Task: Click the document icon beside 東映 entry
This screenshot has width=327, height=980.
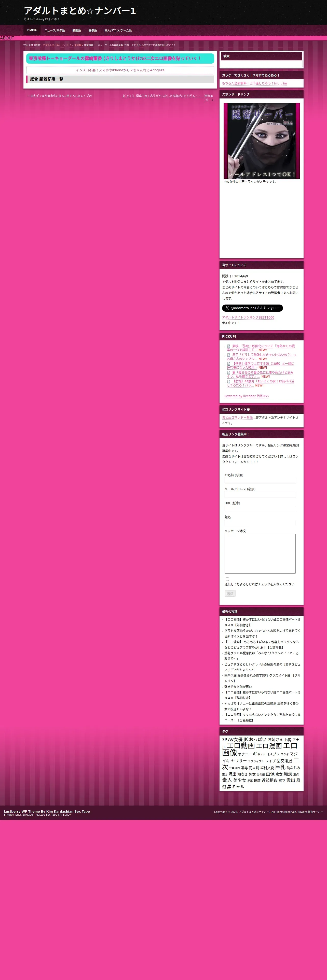Action: click(x=229, y=347)
